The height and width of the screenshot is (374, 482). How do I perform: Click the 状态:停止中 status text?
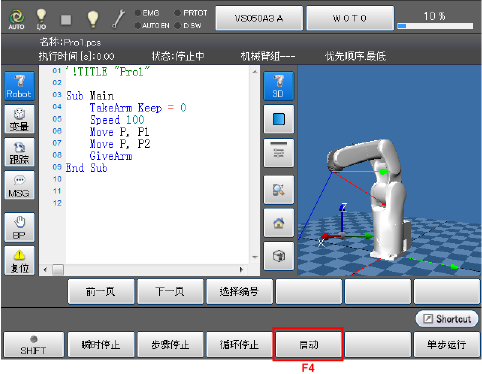[178, 56]
